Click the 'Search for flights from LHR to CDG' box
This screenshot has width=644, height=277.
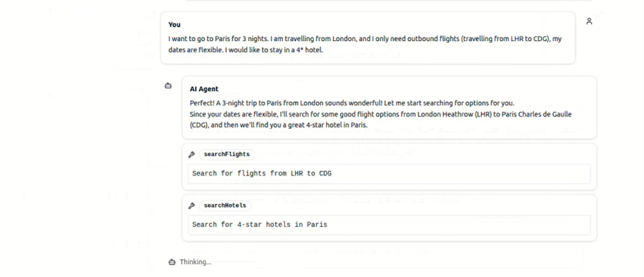tap(389, 173)
